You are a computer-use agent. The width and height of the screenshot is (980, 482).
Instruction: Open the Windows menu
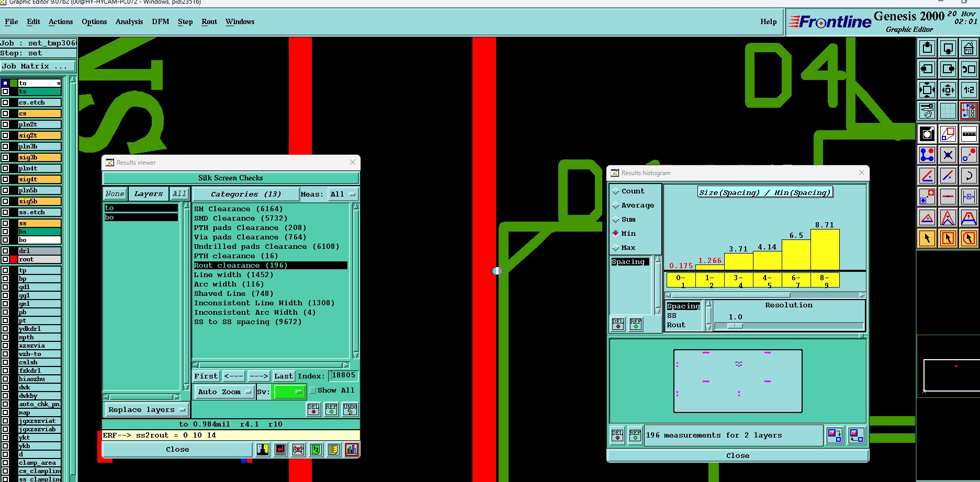(240, 21)
